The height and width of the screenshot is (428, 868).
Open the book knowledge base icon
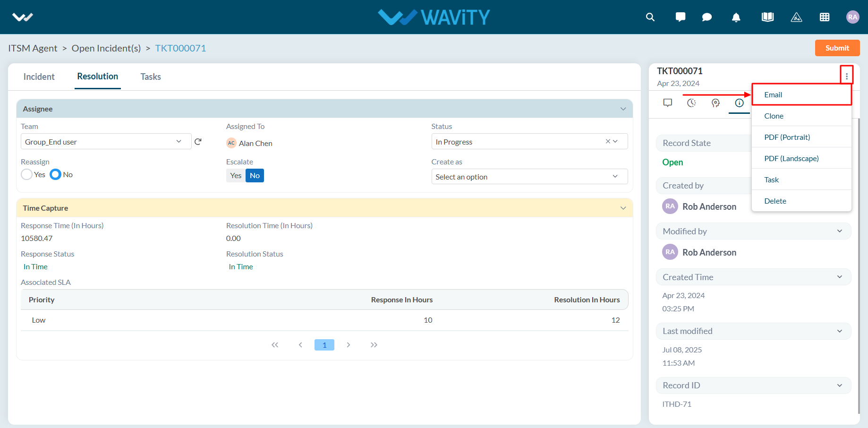point(767,17)
